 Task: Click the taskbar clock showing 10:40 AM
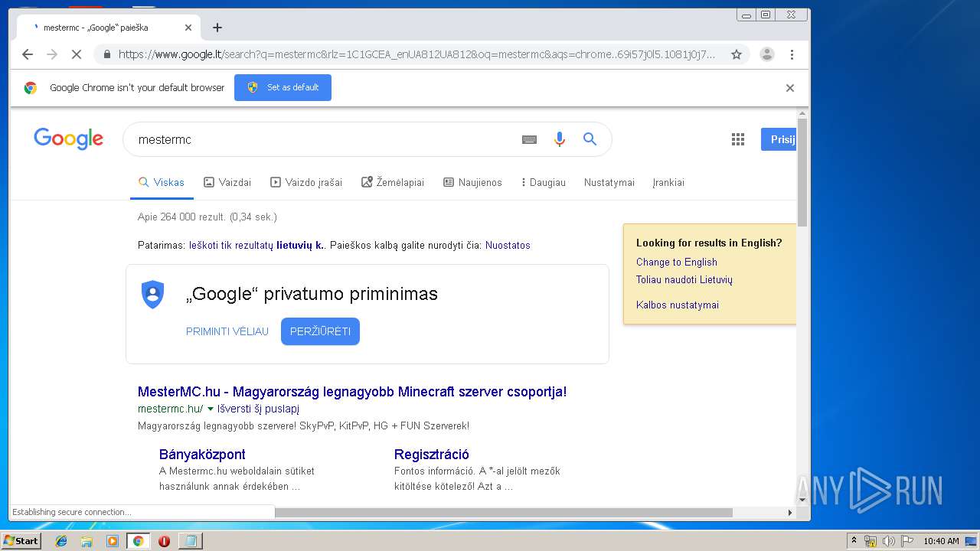(941, 541)
